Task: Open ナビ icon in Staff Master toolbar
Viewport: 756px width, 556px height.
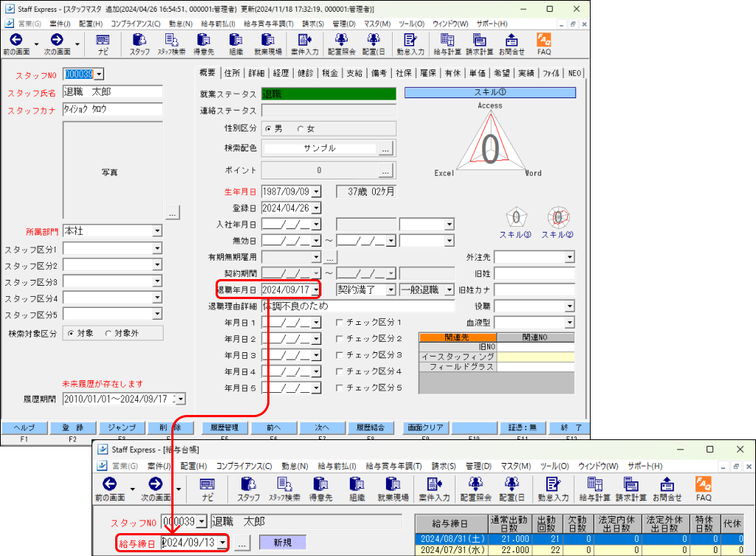Action: [x=103, y=44]
